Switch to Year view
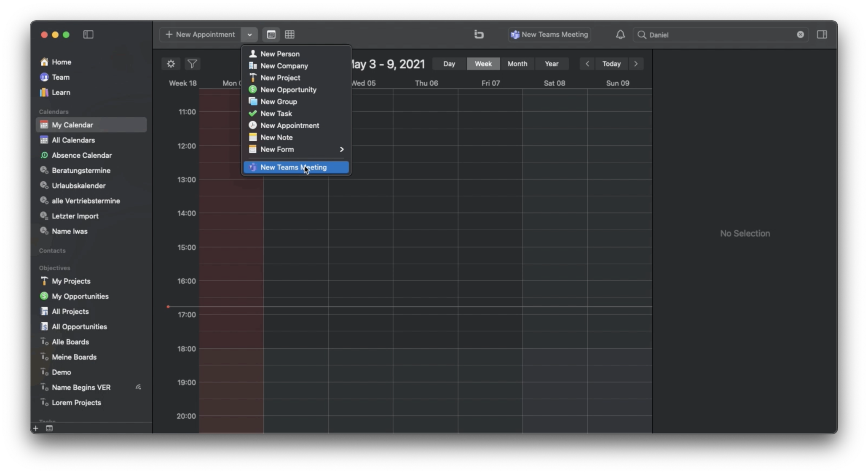Screen dimensions: 868x474 [551, 64]
